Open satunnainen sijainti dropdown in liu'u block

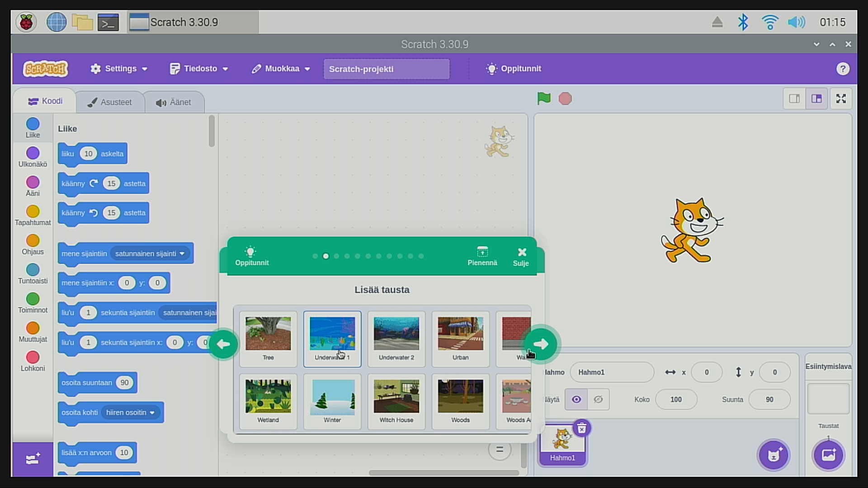(x=189, y=313)
